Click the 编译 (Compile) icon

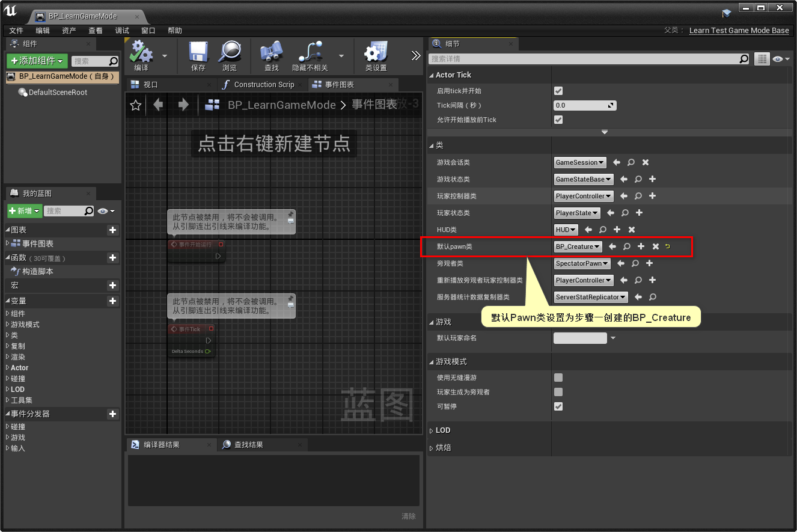(x=141, y=54)
